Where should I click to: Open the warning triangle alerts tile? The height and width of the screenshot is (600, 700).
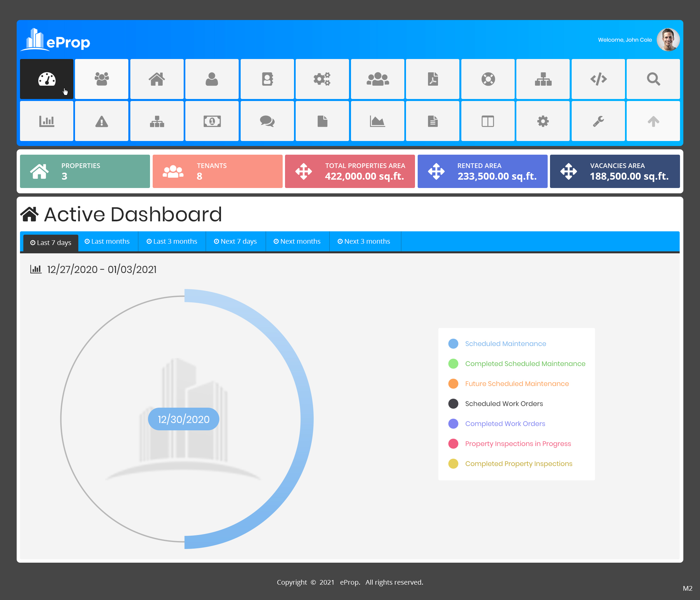tap(101, 121)
